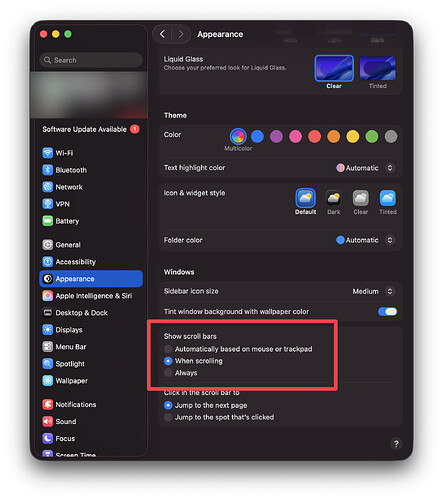Choose Tinted Liquid Glass thumbnail
The image size is (443, 500).
378,68
